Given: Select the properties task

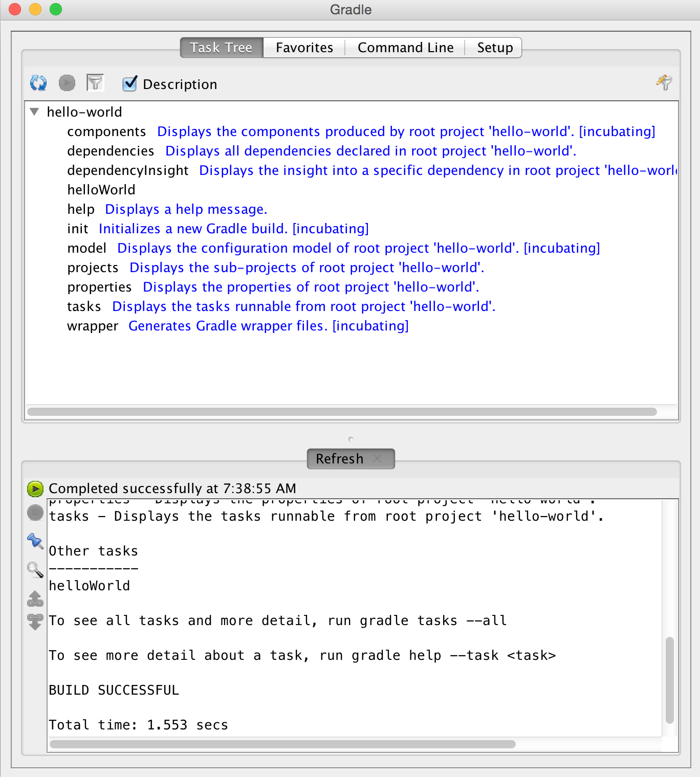Looking at the screenshot, I should click(x=99, y=287).
